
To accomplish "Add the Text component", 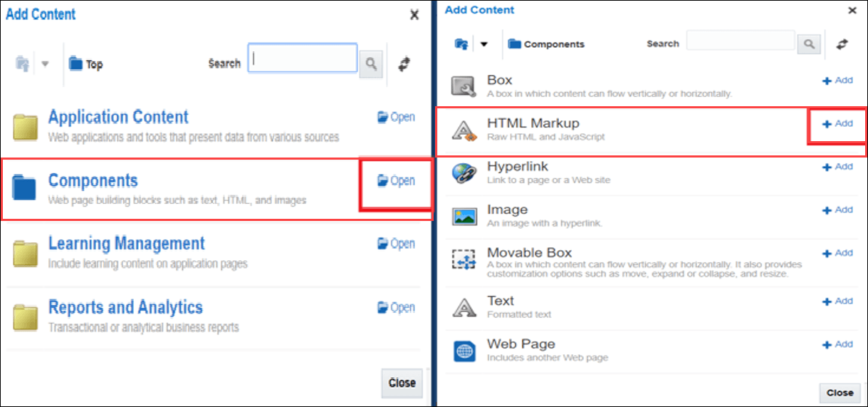I will (x=837, y=302).
